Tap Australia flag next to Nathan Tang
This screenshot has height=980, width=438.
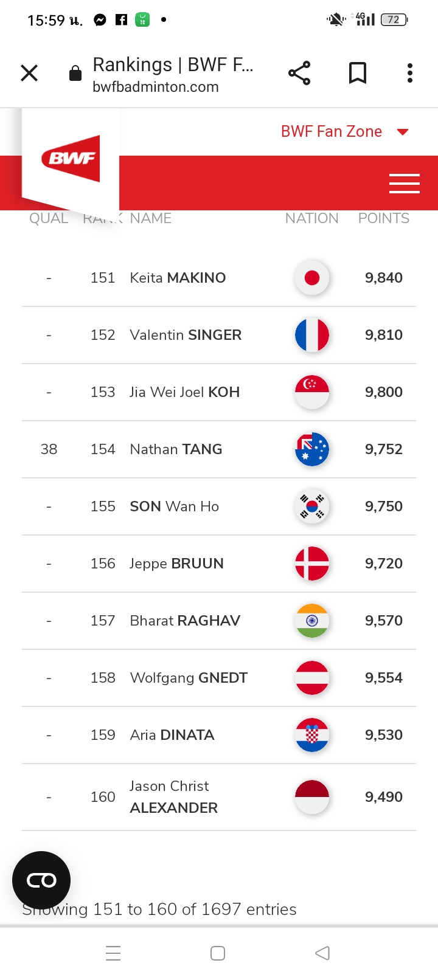tap(312, 449)
